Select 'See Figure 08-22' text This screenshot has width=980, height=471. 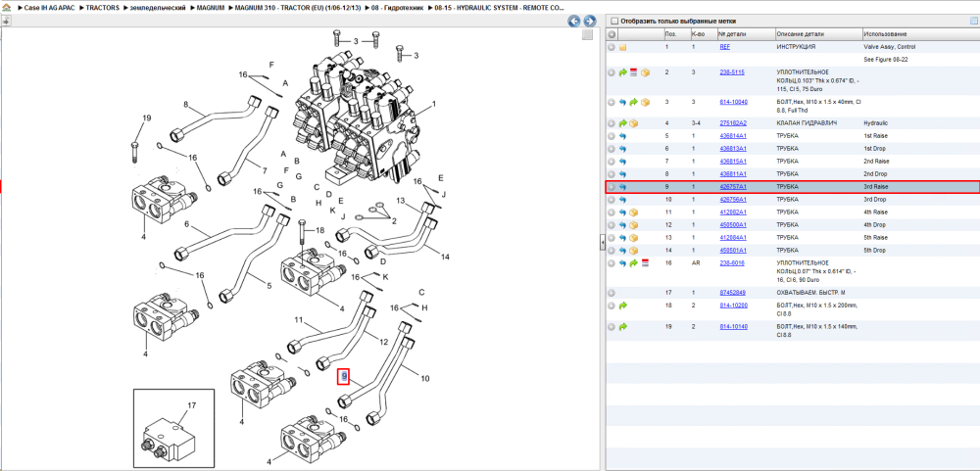(886, 60)
